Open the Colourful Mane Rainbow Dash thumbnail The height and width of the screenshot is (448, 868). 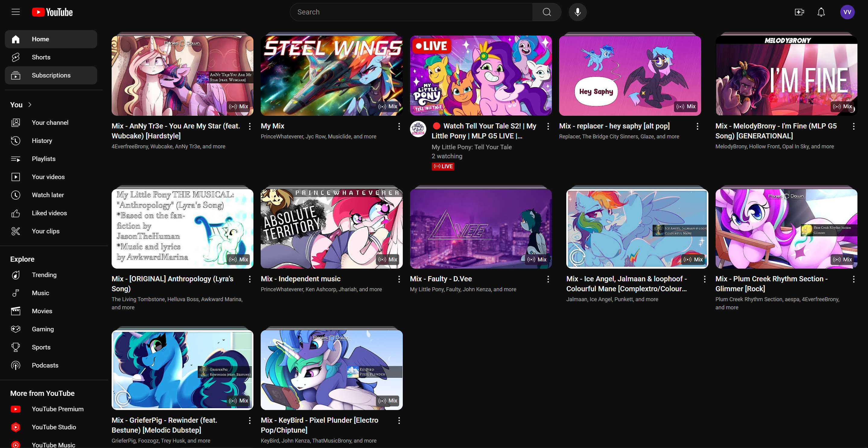pyautogui.click(x=637, y=229)
